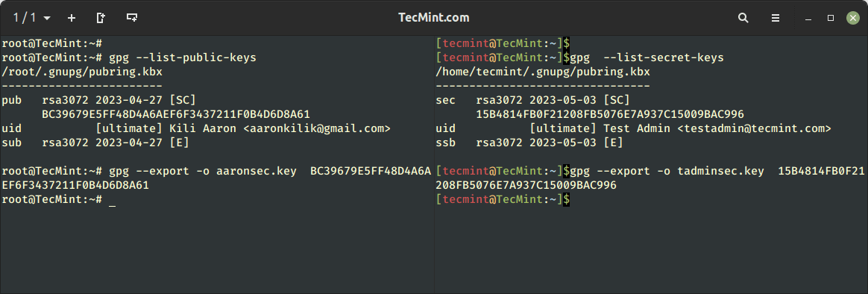Click the add terminal right icon
Image resolution: width=868 pixels, height=294 pixels.
coord(101,18)
